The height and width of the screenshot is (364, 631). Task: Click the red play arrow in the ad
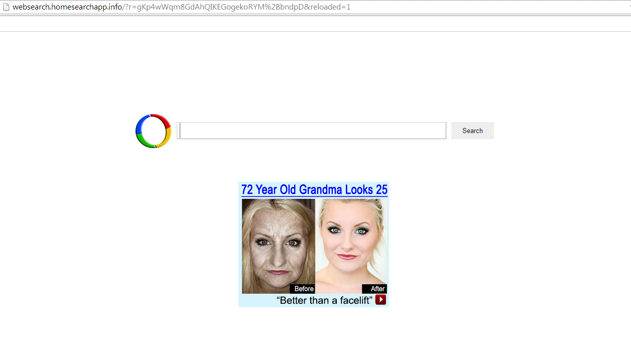[381, 300]
